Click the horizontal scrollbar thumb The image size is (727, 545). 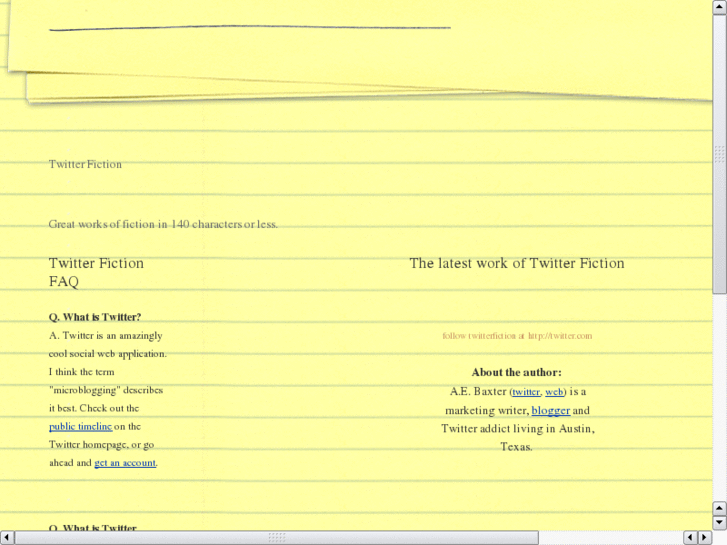click(x=276, y=538)
